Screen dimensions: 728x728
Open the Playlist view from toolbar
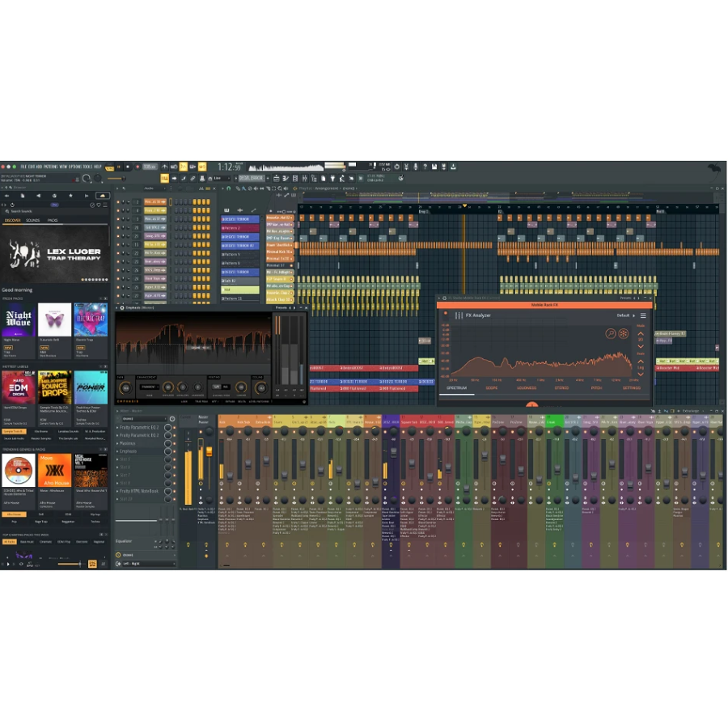277,178
